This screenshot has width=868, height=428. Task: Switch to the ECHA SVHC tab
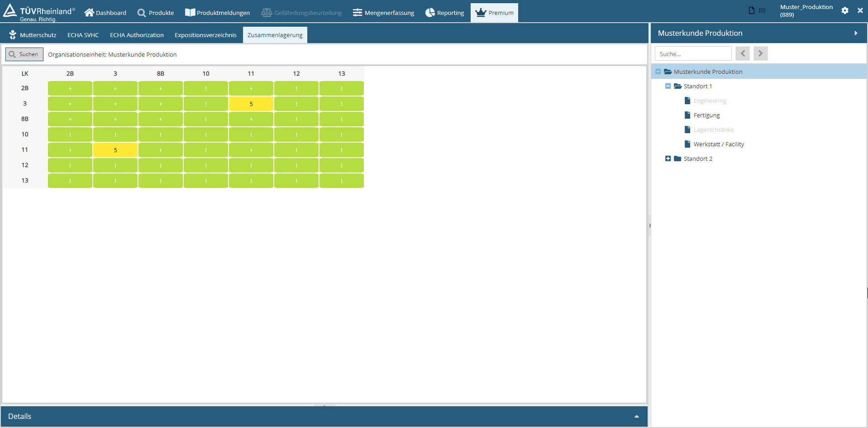click(83, 35)
